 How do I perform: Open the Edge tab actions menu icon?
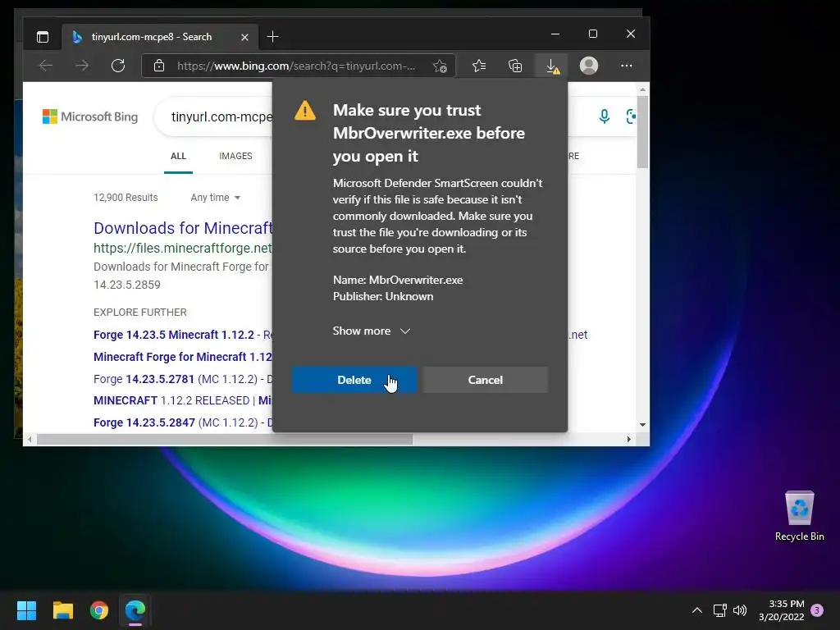coord(43,37)
